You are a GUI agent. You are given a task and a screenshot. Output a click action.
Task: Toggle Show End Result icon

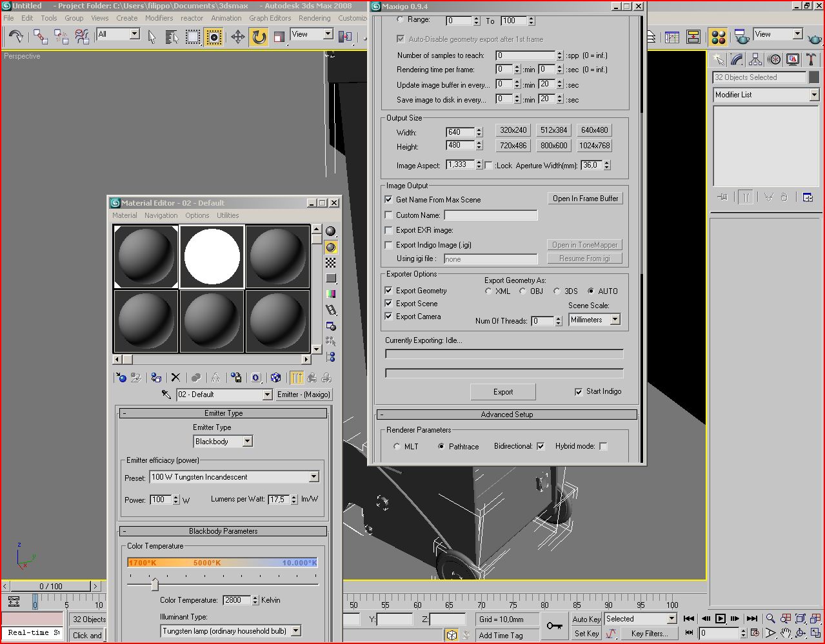pyautogui.click(x=297, y=378)
